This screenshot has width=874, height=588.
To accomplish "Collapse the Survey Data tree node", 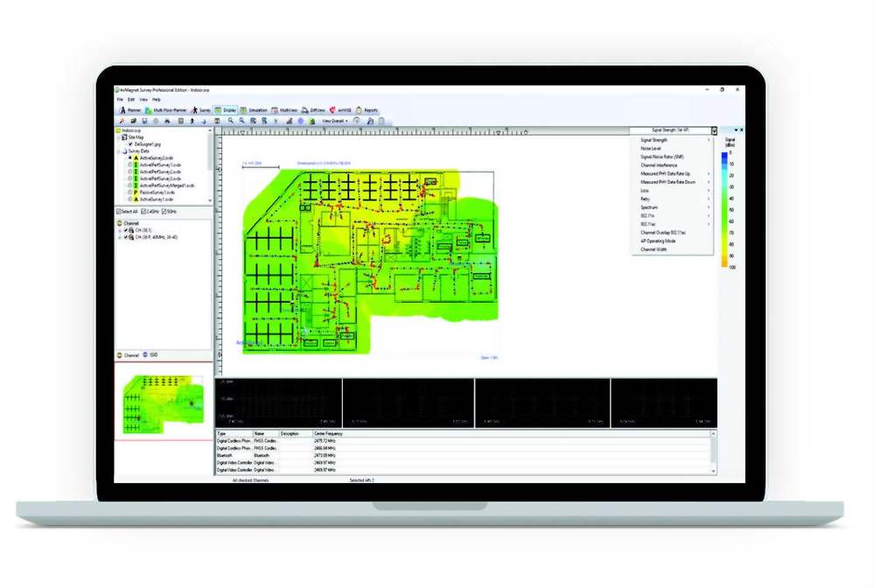I will 120,150.
